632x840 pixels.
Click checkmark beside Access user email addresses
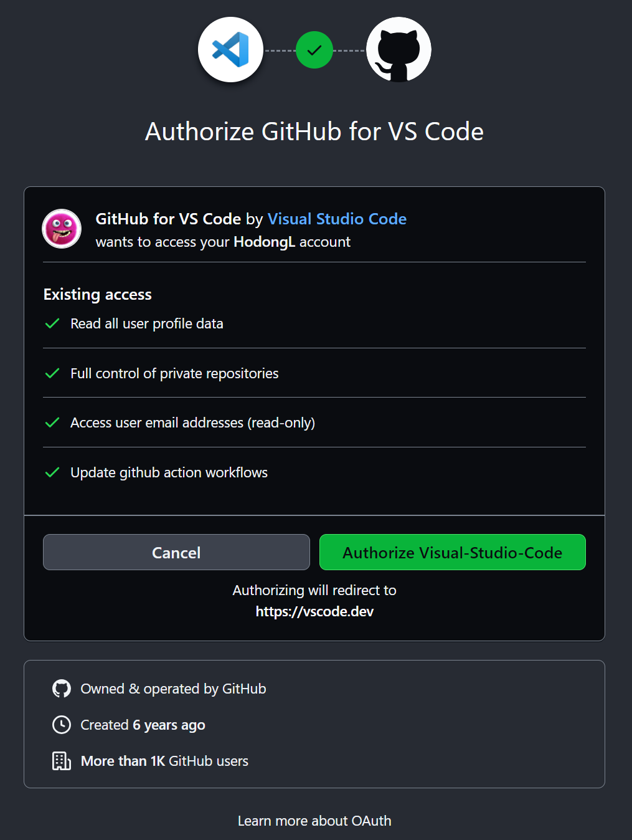[x=52, y=422]
